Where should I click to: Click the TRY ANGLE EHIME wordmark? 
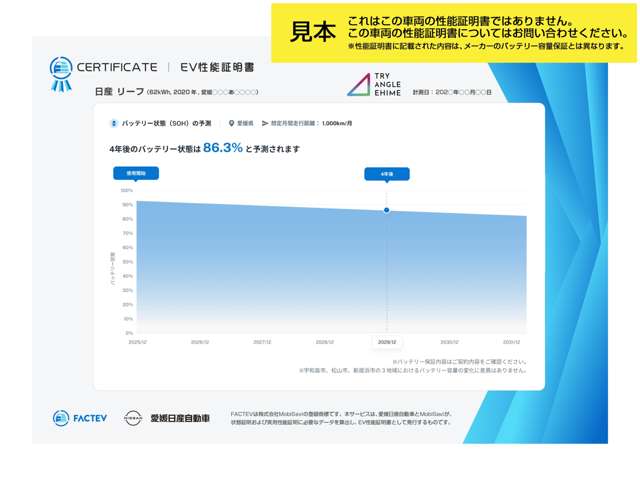pos(387,84)
